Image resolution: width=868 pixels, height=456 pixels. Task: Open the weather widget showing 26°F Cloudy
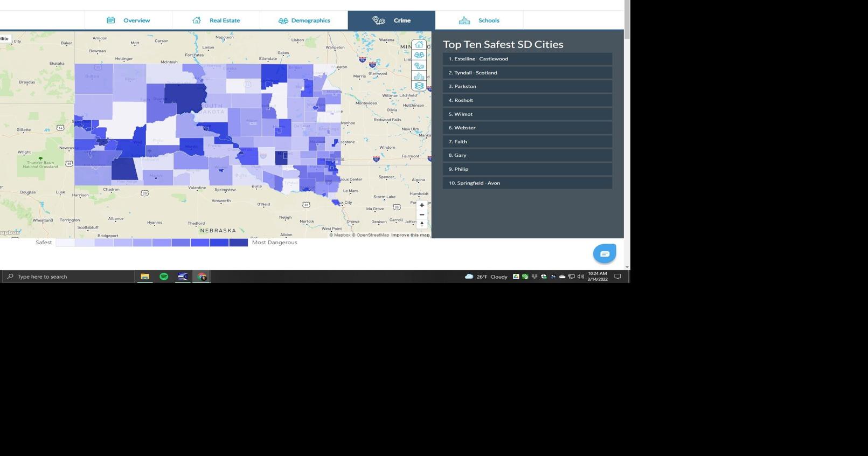(486, 277)
